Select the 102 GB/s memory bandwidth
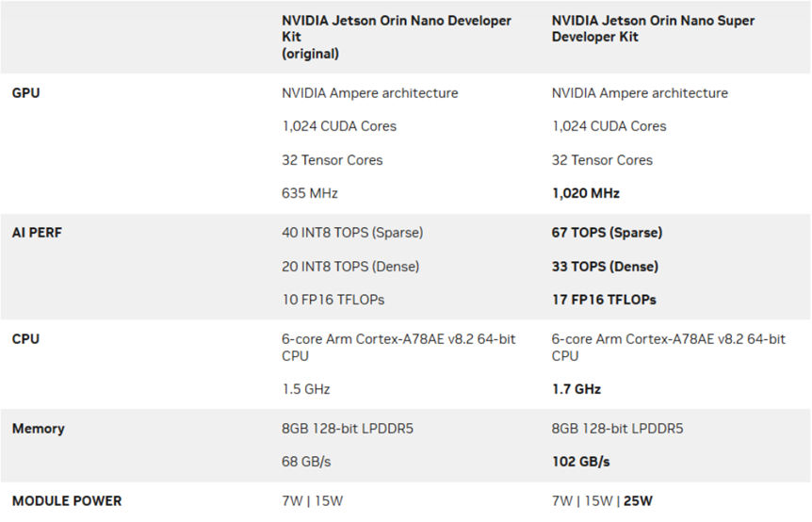 pyautogui.click(x=580, y=462)
